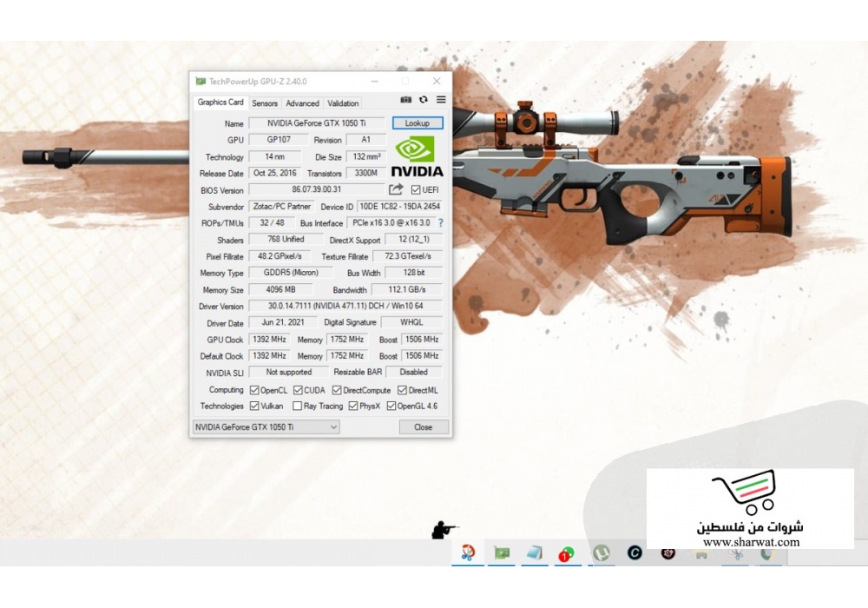This screenshot has height=608, width=868.
Task: Toggle the CUDA checkbox
Action: coord(298,390)
